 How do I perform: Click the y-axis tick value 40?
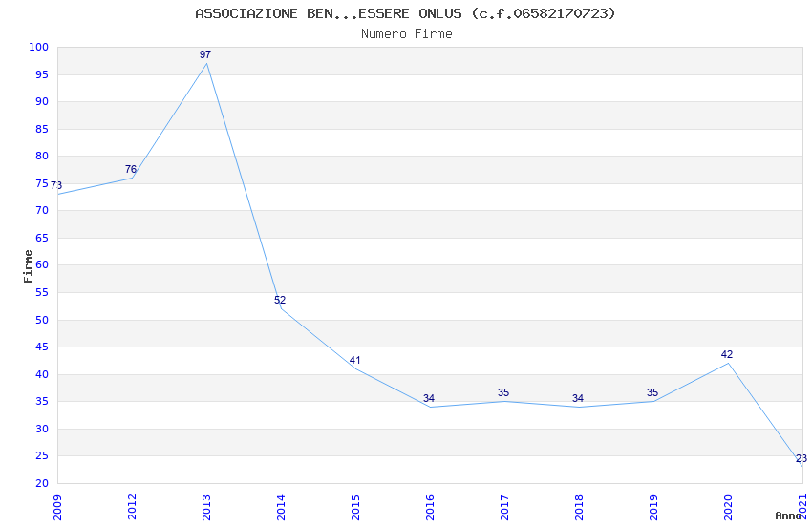point(42,374)
